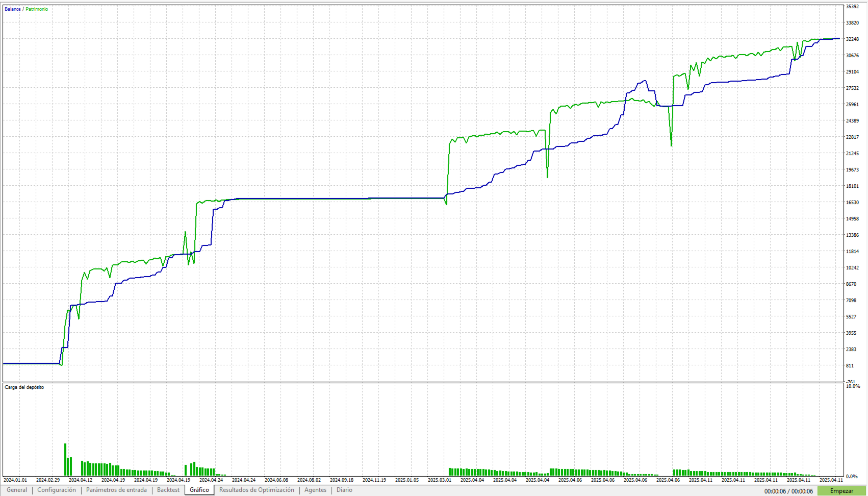Open Resultados de Optimización tab

point(257,490)
